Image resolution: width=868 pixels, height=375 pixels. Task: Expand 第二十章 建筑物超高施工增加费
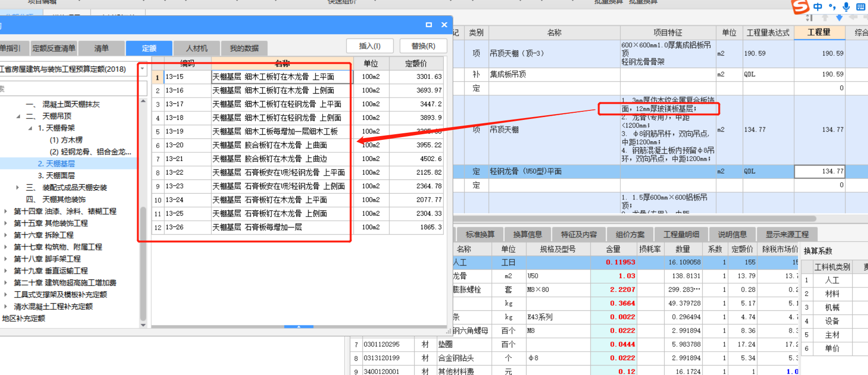coord(5,283)
